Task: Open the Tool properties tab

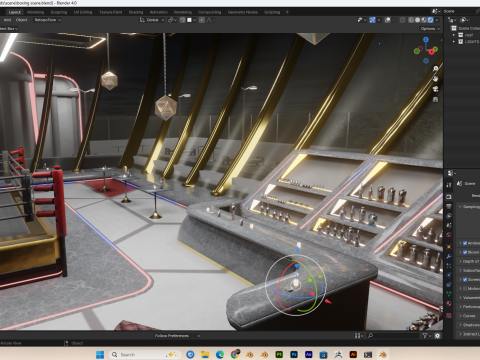Action: 449,185
